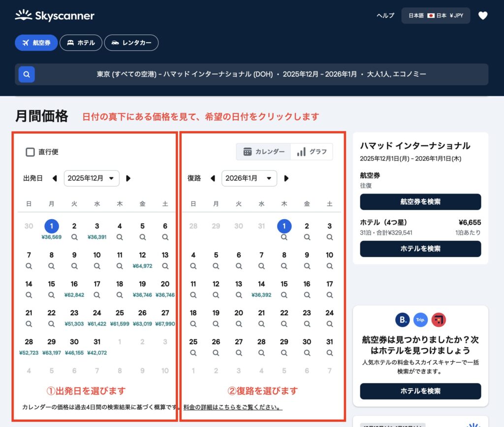The image size is (504, 427).
Task: Open the 2026年1月 return month dropdown
Action: pos(250,178)
